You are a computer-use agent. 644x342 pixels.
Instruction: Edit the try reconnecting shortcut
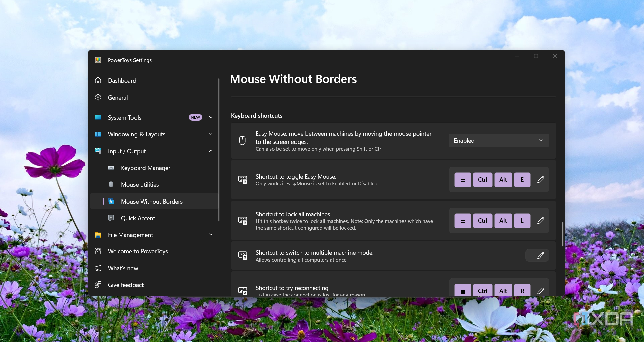click(x=540, y=291)
